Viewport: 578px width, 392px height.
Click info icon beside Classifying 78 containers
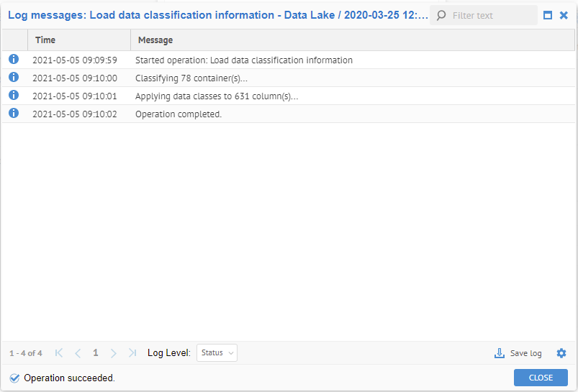click(14, 78)
